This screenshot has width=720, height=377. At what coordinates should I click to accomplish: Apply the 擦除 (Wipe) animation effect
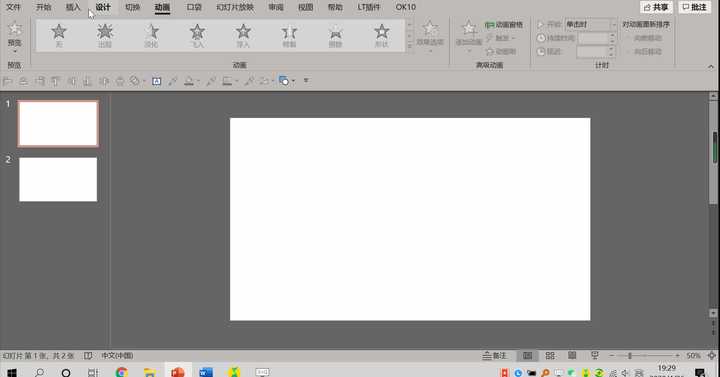tap(336, 35)
